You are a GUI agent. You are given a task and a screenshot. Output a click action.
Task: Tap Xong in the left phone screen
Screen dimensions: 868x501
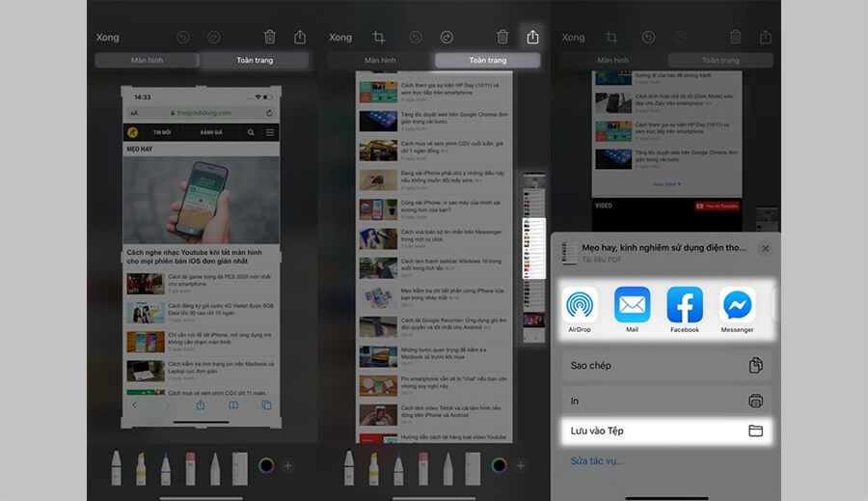107,37
